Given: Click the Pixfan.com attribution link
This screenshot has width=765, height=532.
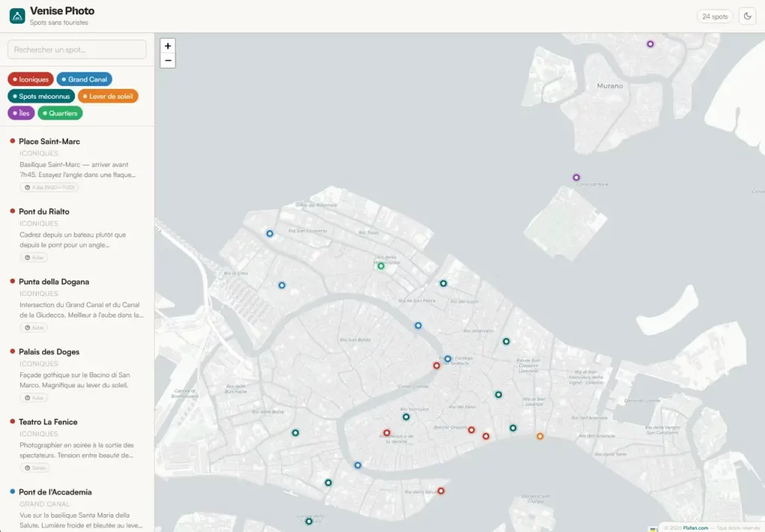Looking at the screenshot, I should (x=696, y=528).
